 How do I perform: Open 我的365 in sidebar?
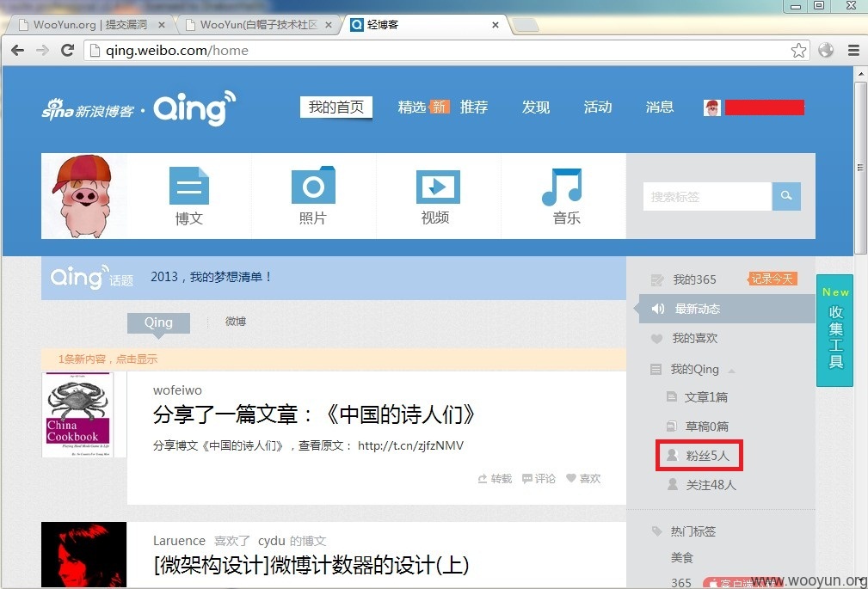(x=694, y=279)
